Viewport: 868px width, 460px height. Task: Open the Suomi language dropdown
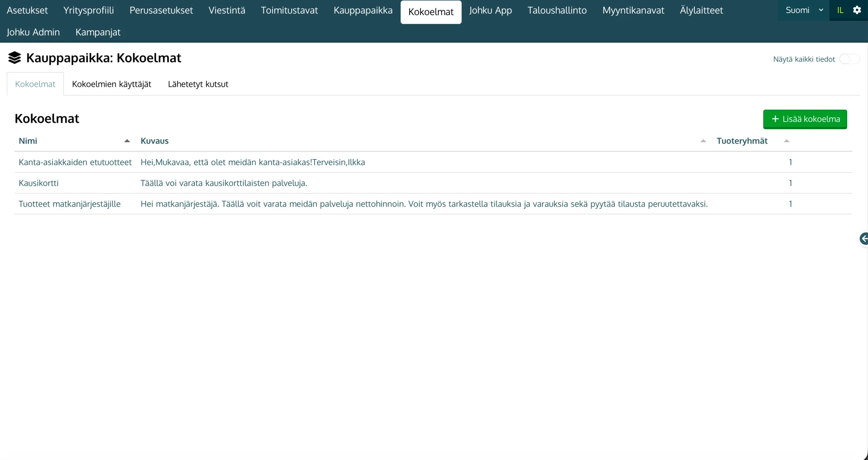tap(804, 10)
